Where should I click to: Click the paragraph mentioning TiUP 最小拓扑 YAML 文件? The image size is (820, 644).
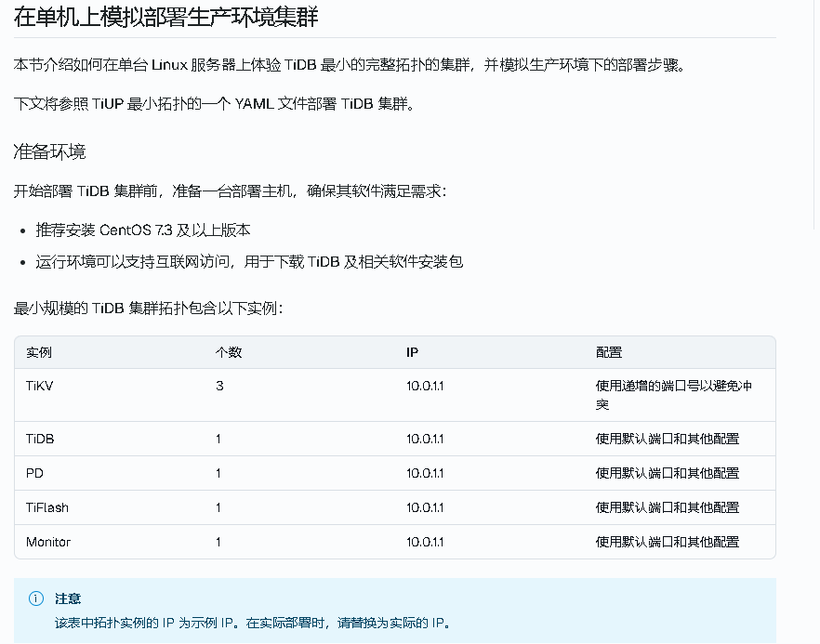(215, 104)
